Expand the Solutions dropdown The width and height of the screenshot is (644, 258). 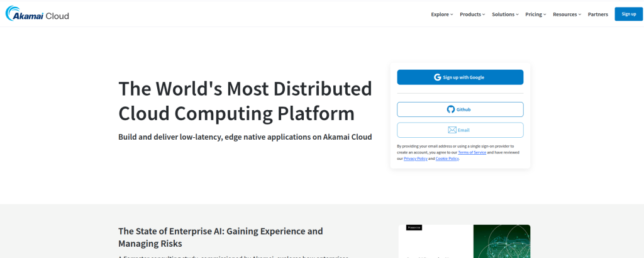tap(505, 14)
